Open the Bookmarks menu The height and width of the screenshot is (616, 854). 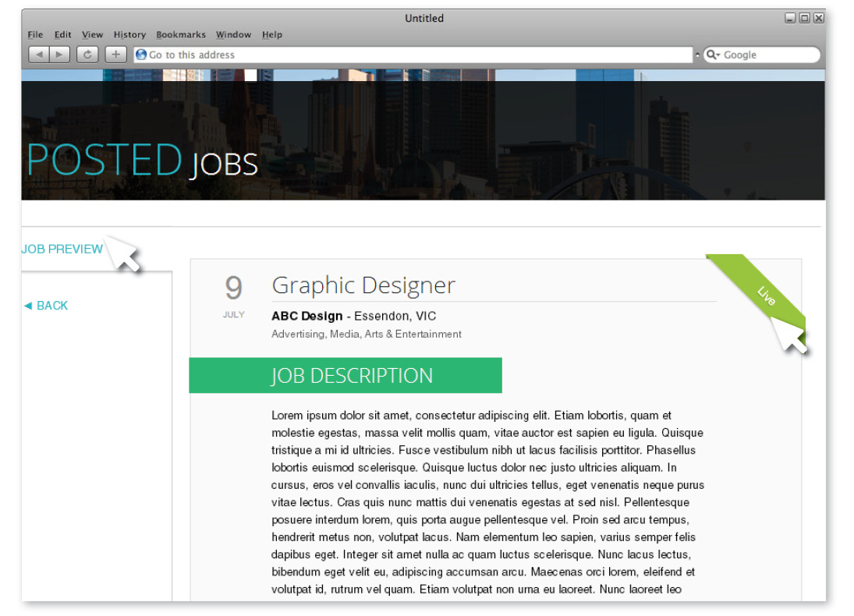tap(181, 34)
